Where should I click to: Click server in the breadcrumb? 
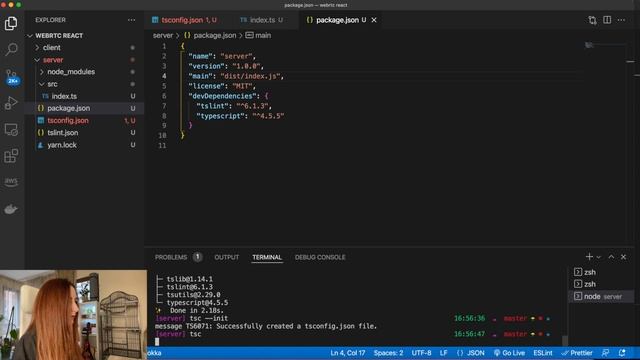coord(163,36)
